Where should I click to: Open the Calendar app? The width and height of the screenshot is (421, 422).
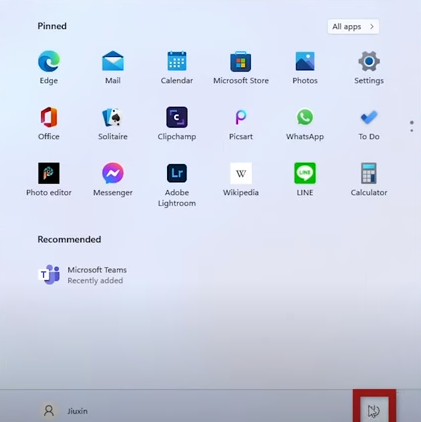click(177, 68)
